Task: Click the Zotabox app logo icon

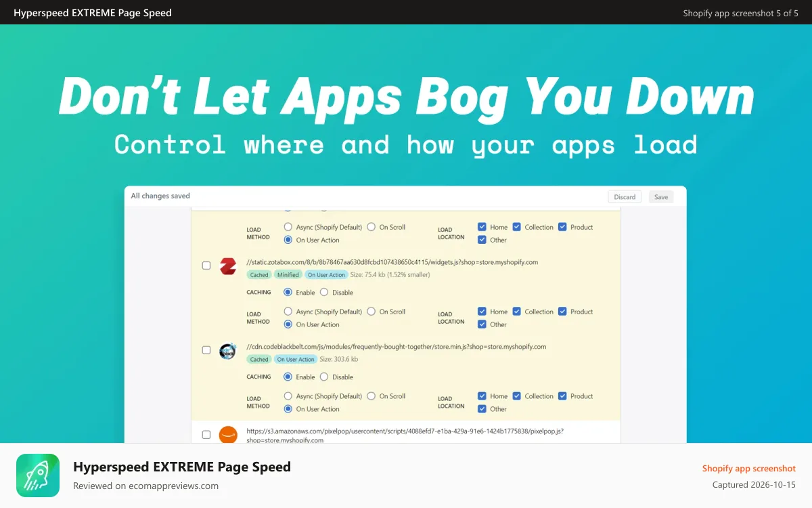Action: pos(228,266)
